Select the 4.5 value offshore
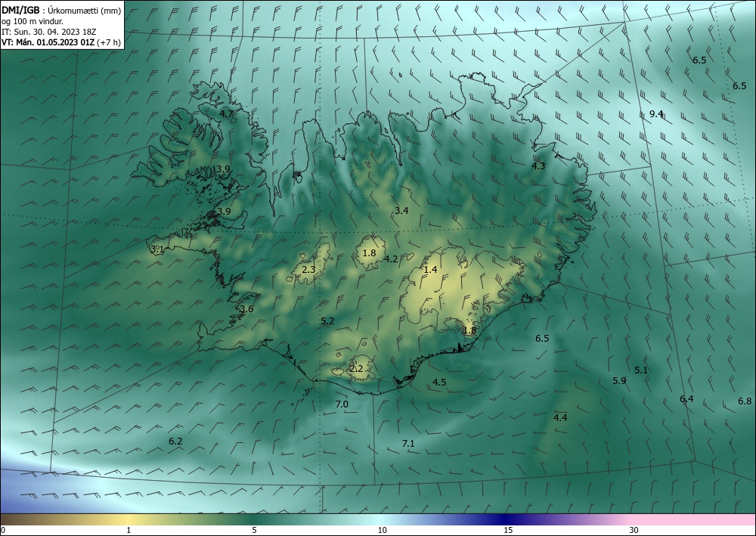Viewport: 756px width, 536px height. point(439,382)
